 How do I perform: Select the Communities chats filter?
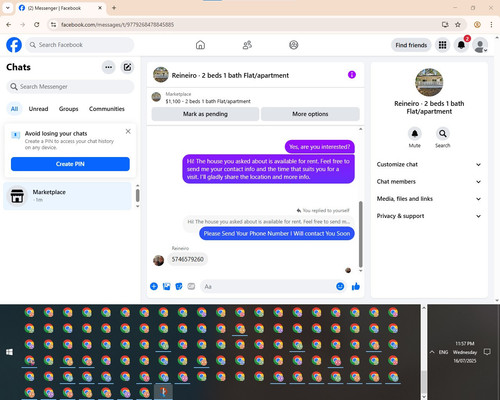pyautogui.click(x=107, y=109)
